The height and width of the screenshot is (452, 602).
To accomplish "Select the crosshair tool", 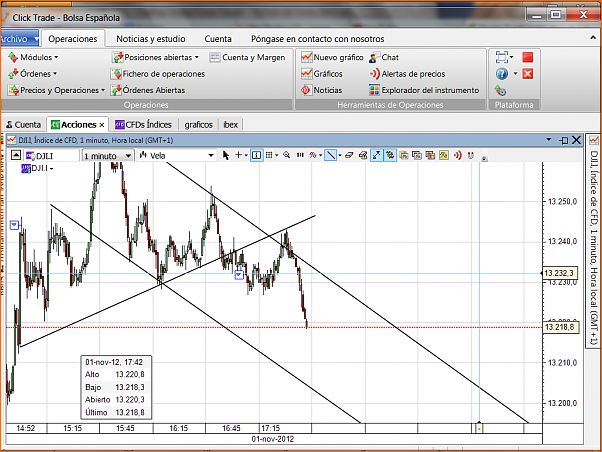I will tap(238, 155).
